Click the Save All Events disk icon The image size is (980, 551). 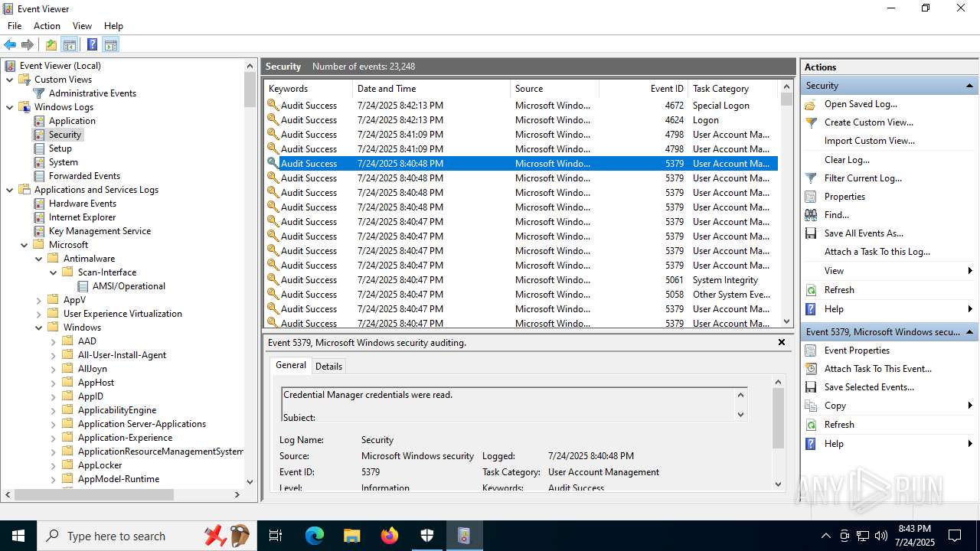[x=811, y=233]
